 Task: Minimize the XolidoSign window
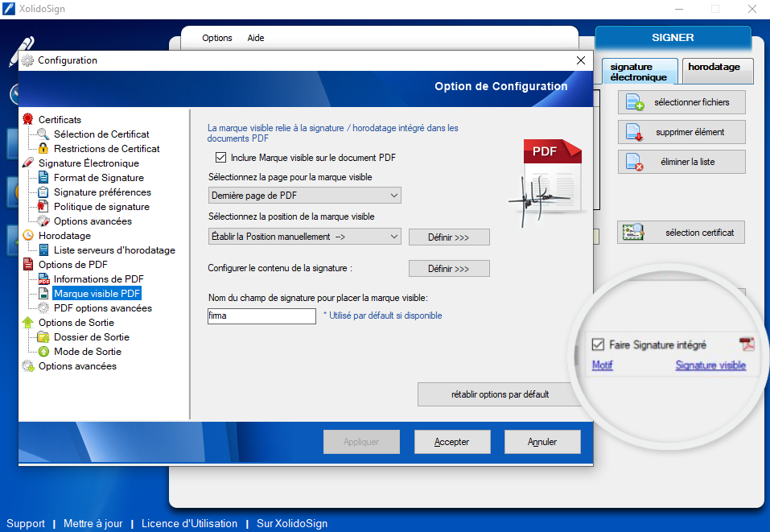click(679, 9)
